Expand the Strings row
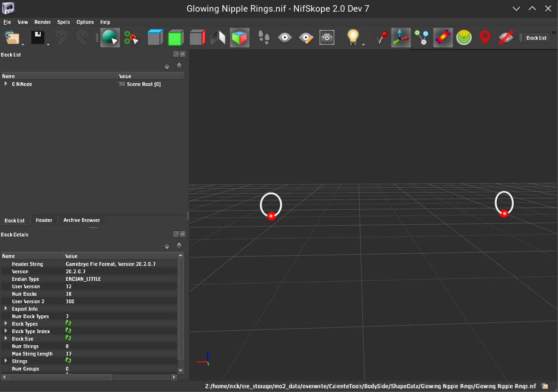This screenshot has width=558, height=392. 6,361
